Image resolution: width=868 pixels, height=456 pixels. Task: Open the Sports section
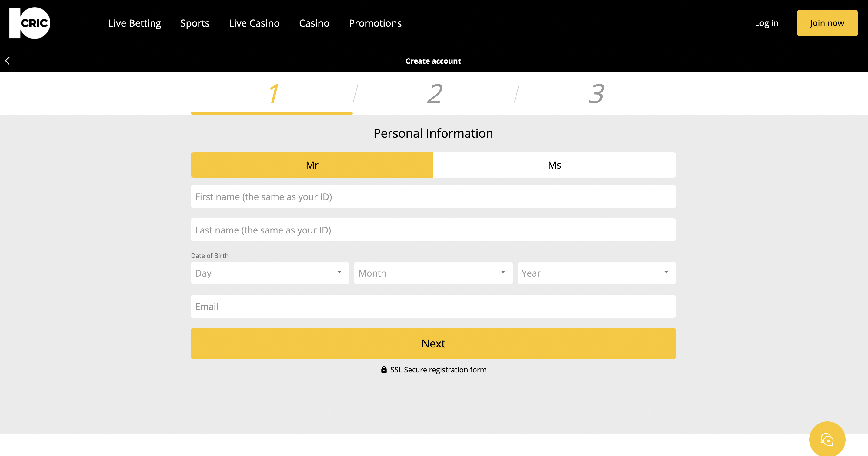pyautogui.click(x=195, y=23)
